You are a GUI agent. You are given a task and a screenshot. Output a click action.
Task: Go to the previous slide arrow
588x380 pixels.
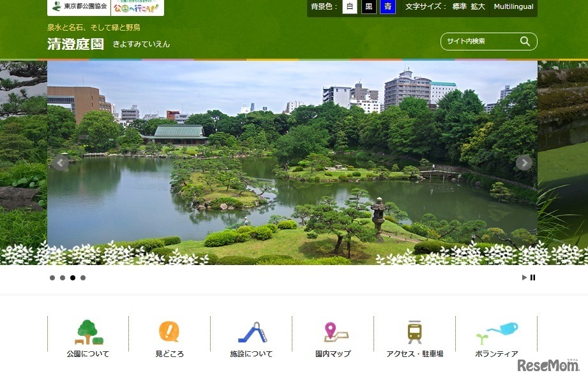point(61,163)
